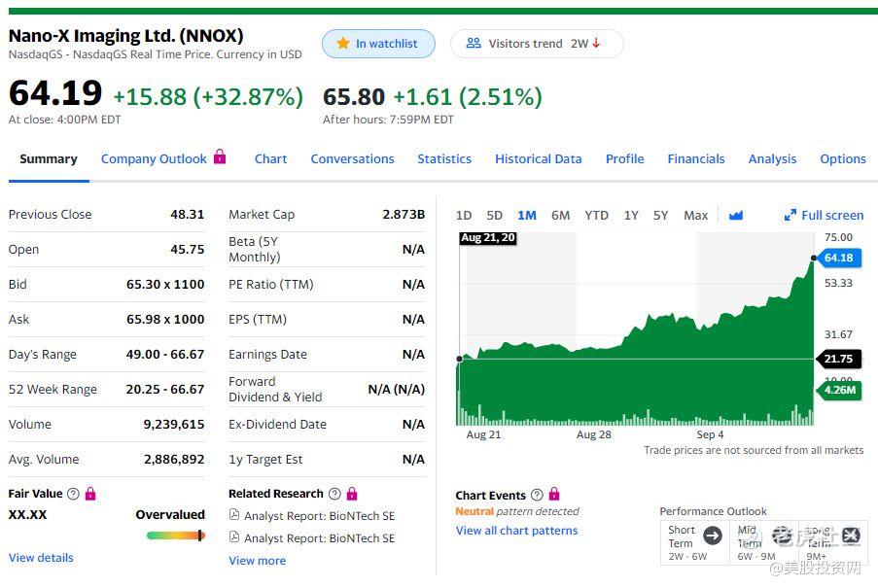Click the 'View details' link under Fair Value
This screenshot has height=588, width=878.
(41, 558)
